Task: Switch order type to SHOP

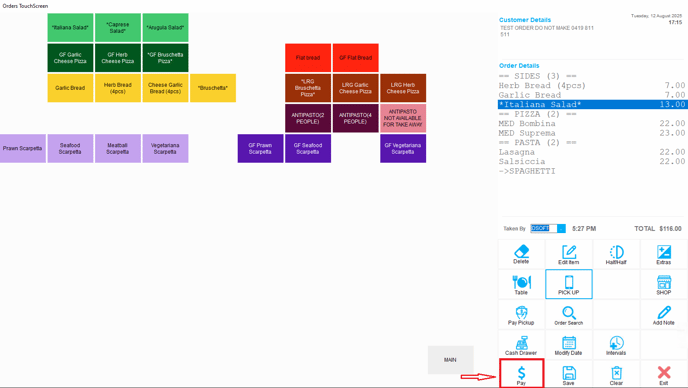Action: point(663,284)
